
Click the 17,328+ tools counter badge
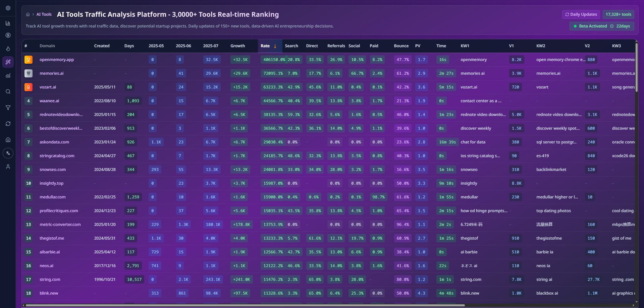pos(618,14)
